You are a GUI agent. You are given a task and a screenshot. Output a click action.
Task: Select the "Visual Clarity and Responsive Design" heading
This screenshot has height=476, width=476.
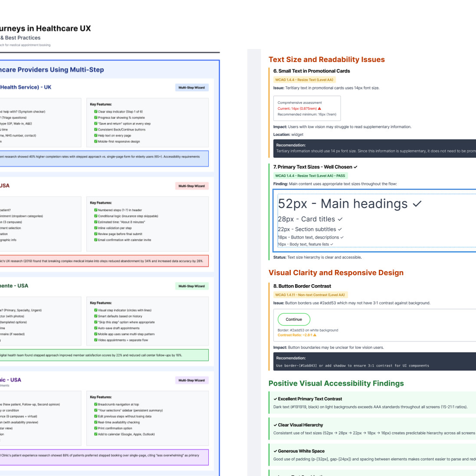pos(336,272)
